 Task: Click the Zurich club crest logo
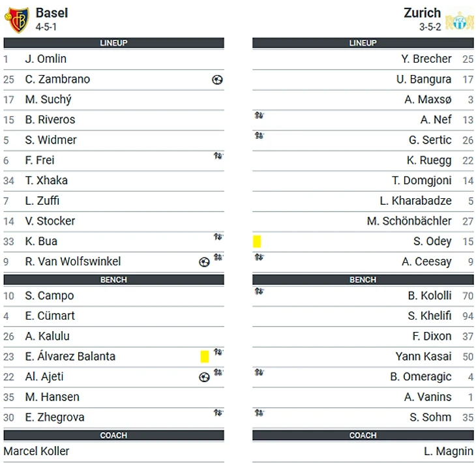(461, 20)
